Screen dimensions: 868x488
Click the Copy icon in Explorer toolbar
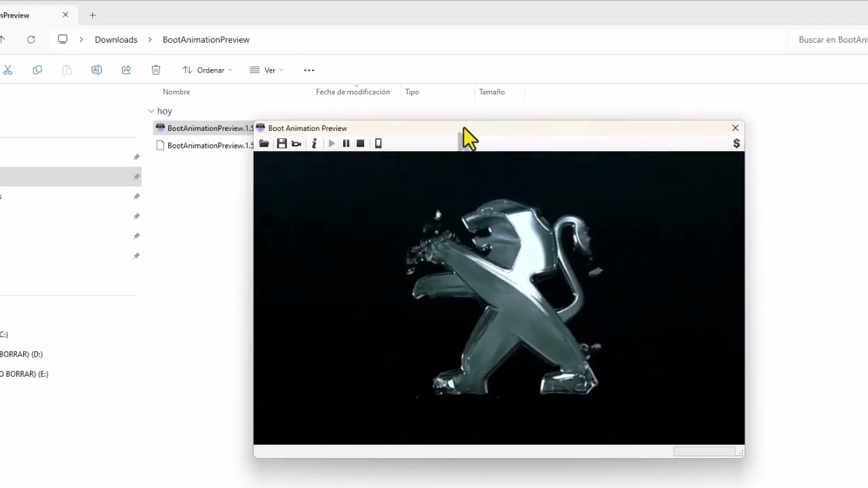coord(37,70)
